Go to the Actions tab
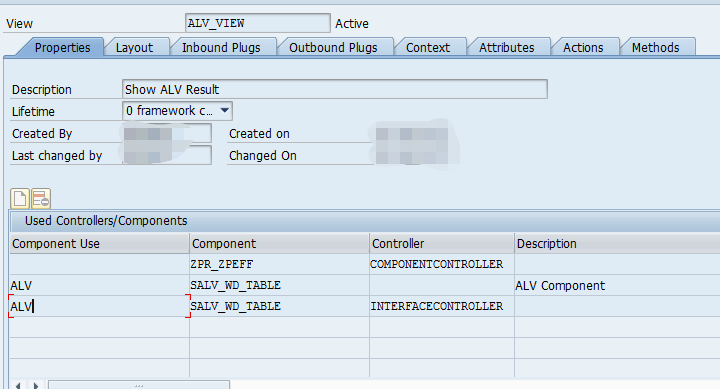Image resolution: width=720 pixels, height=389 pixels. click(583, 47)
